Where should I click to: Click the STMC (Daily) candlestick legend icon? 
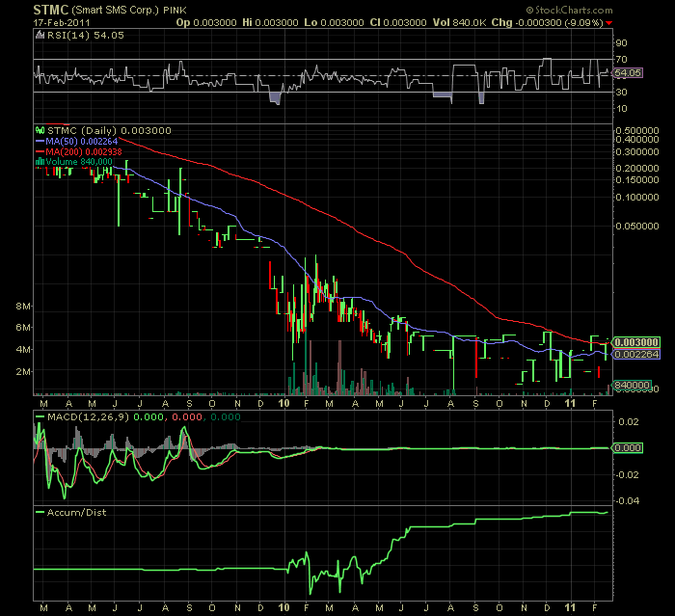point(40,130)
